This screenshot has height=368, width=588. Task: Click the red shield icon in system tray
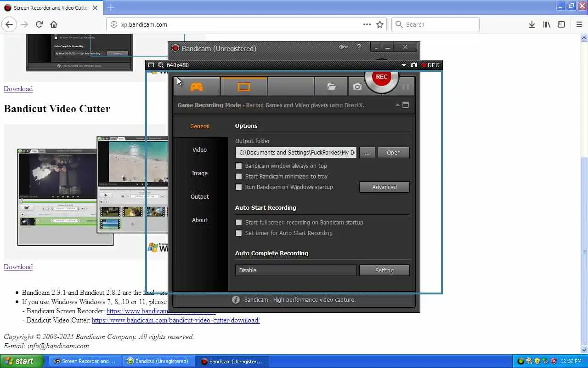554,361
